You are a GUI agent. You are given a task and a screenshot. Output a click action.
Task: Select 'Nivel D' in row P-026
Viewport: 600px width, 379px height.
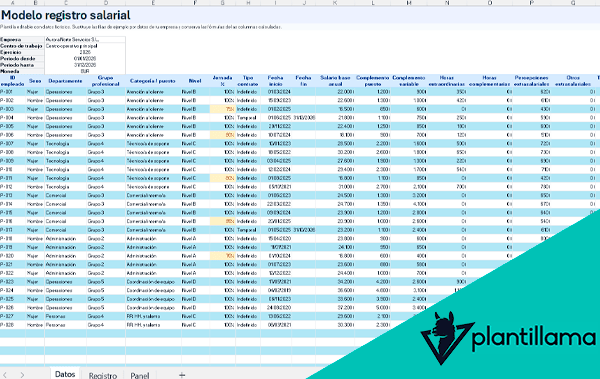(195, 307)
